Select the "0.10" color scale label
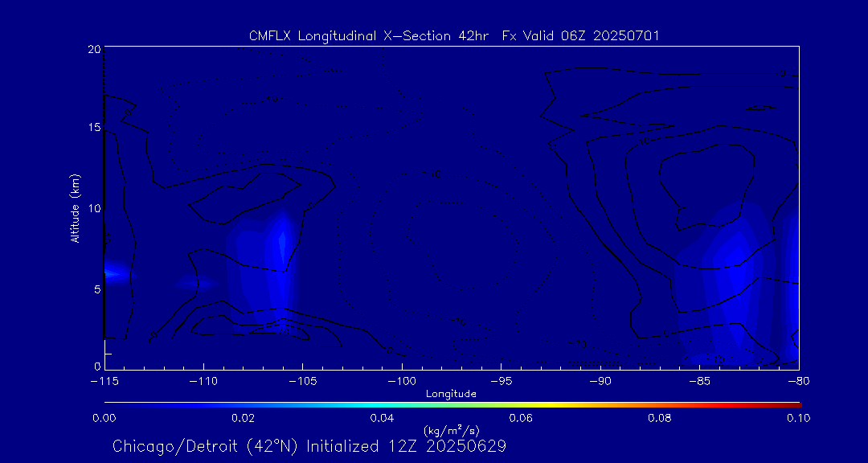The width and height of the screenshot is (868, 463). [799, 418]
